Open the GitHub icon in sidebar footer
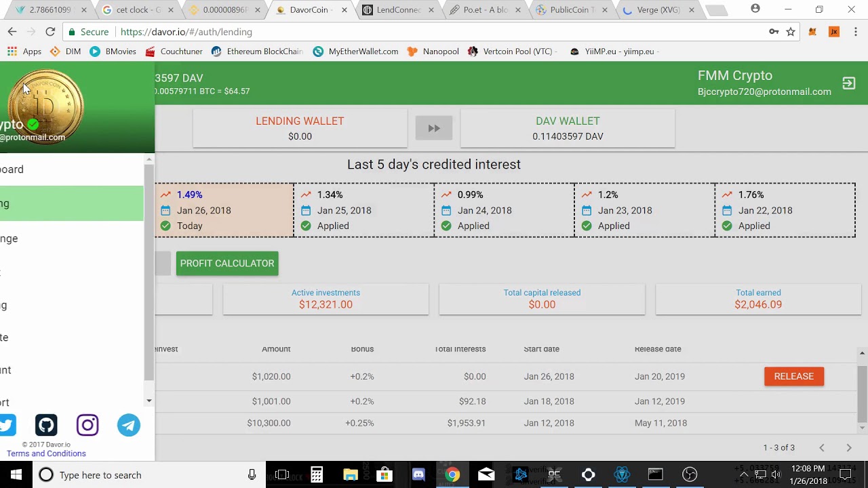This screenshot has height=488, width=868. tap(46, 425)
